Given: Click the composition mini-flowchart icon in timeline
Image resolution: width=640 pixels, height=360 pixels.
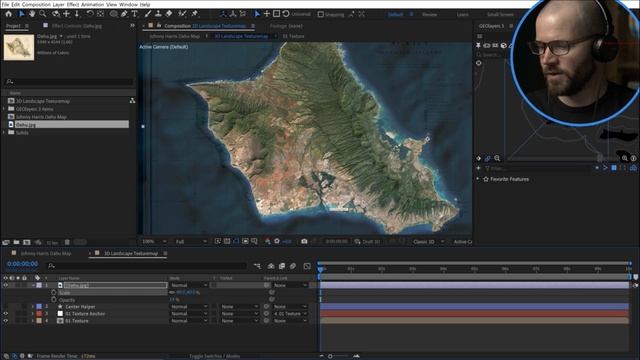Looking at the screenshot, I should point(257,266).
